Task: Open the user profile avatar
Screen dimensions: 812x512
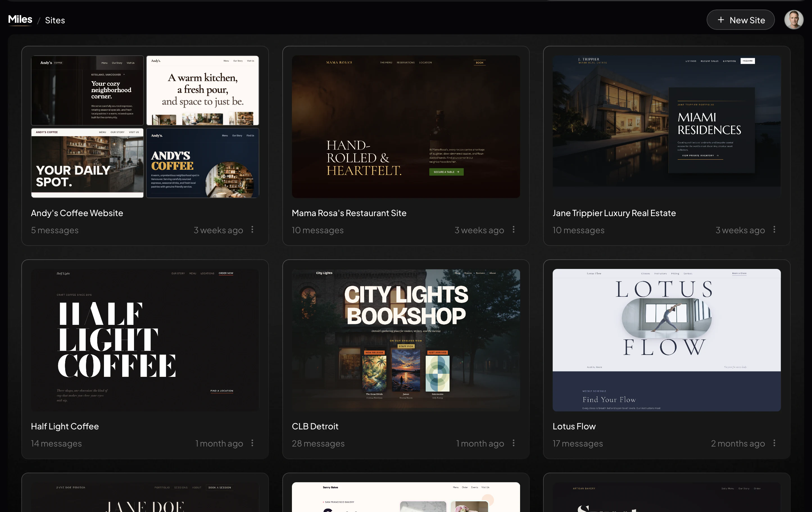Action: (794, 20)
